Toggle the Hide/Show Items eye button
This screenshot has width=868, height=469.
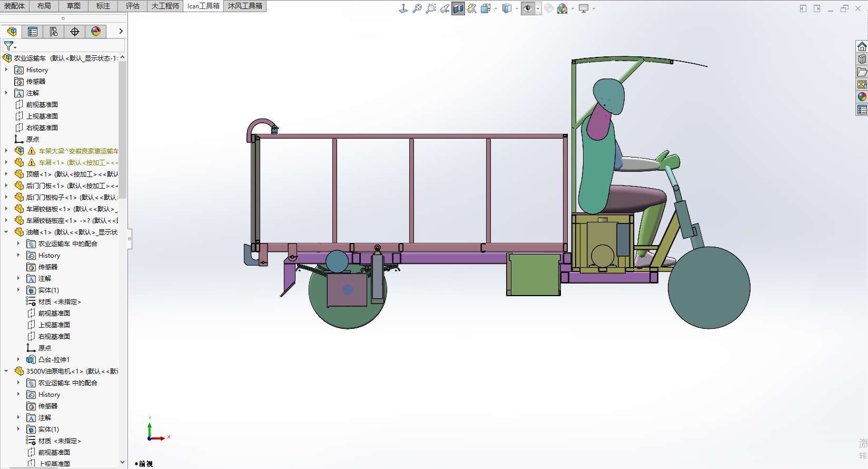pyautogui.click(x=527, y=8)
